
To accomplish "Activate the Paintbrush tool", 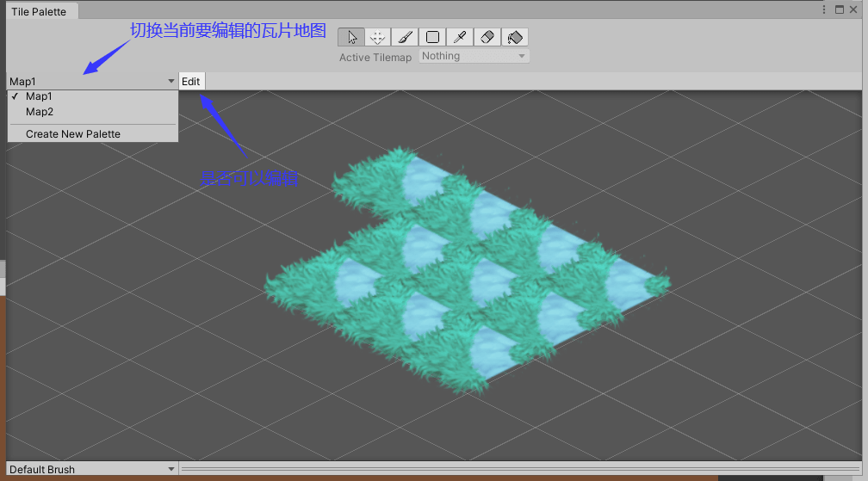I will point(406,37).
